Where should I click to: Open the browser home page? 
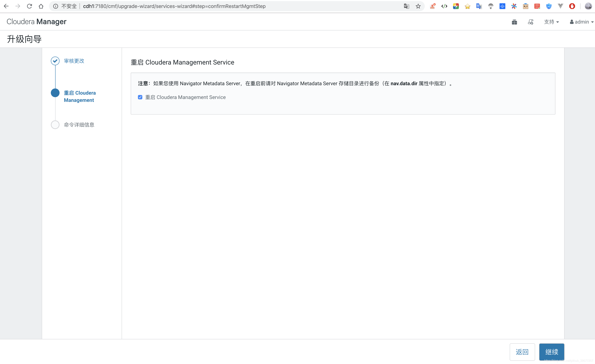point(41,6)
